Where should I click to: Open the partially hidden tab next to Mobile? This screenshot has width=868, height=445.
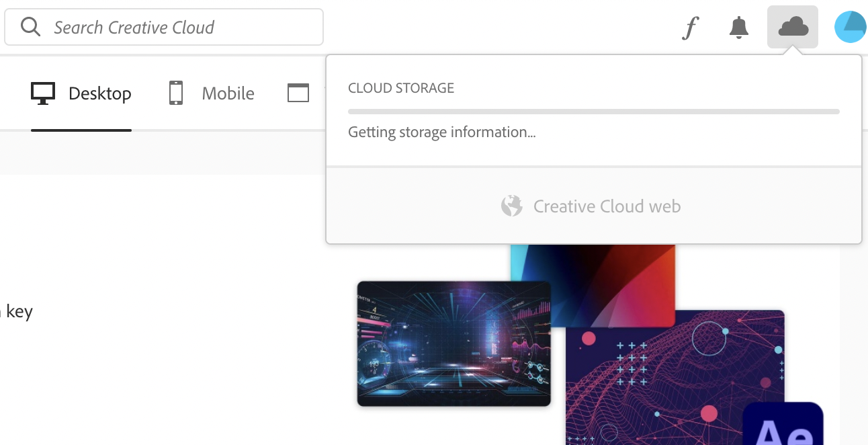[299, 93]
